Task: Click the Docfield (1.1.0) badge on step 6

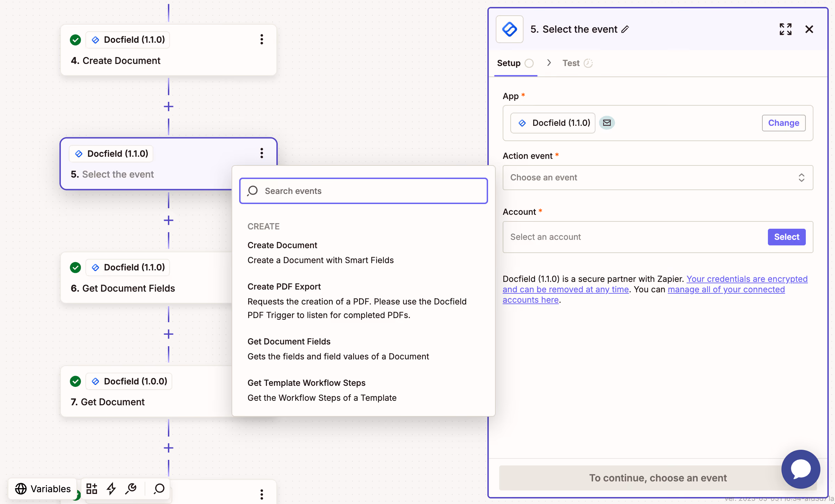Action: (128, 267)
